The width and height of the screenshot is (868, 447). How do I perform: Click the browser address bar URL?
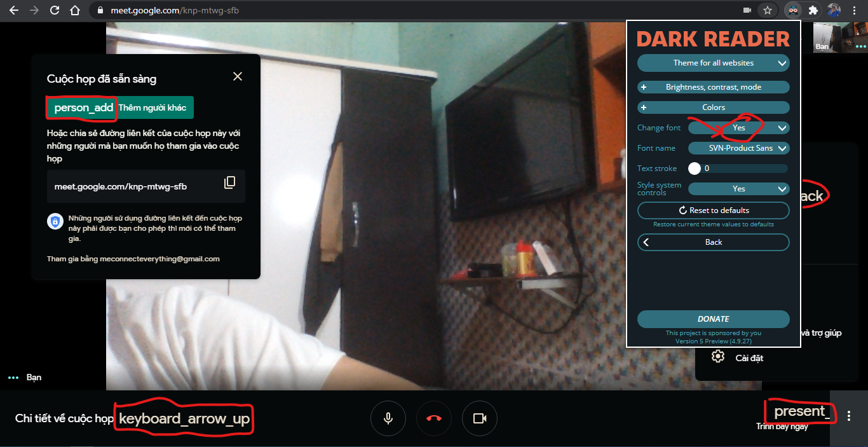pos(175,11)
